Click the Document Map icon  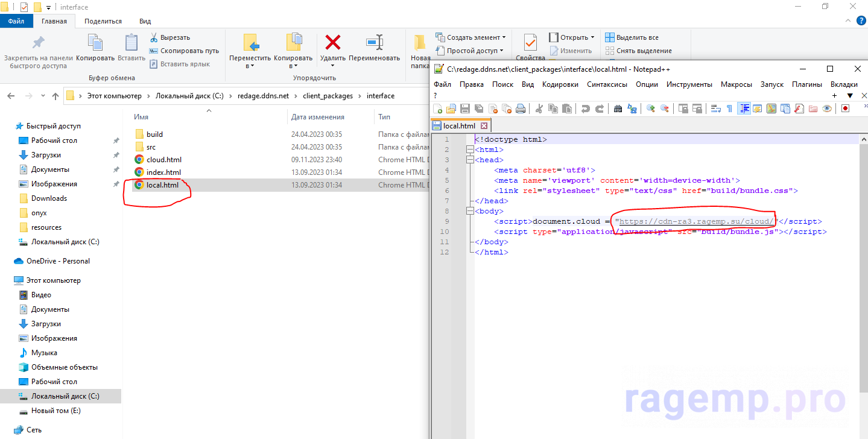pyautogui.click(x=771, y=109)
